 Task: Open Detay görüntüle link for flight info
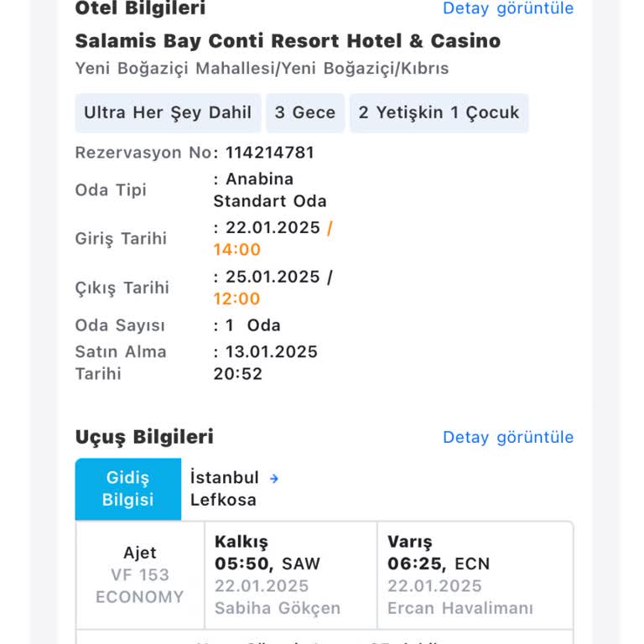pos(508,437)
